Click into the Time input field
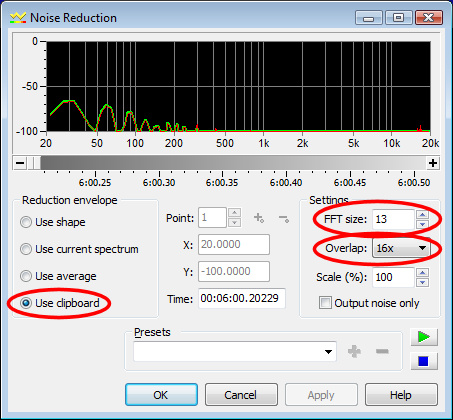 pyautogui.click(x=242, y=298)
